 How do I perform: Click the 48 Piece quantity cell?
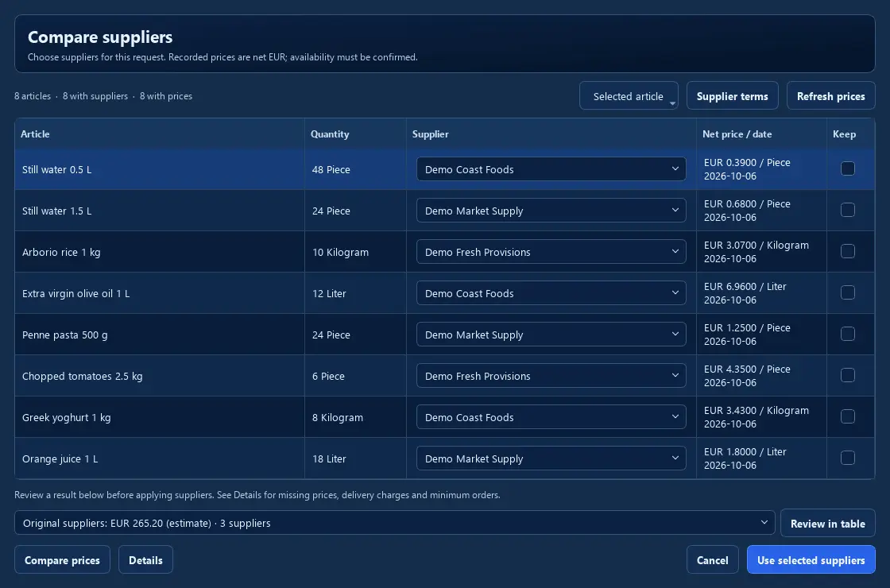(x=355, y=169)
